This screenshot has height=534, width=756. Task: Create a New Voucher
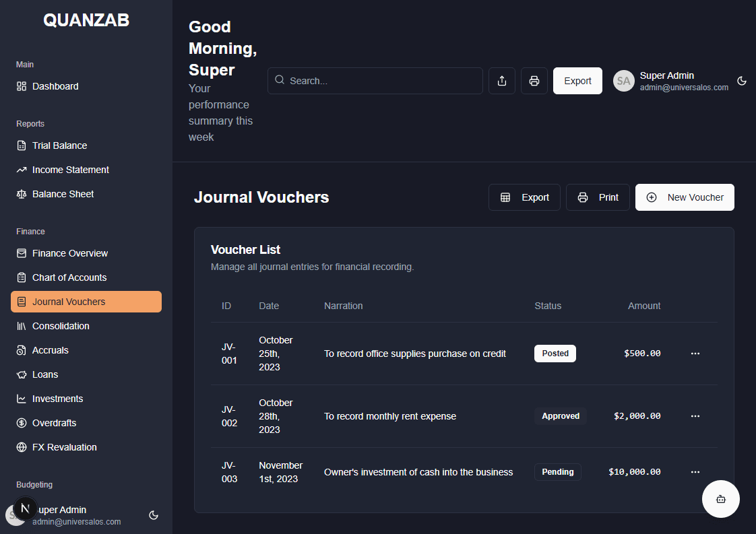tap(685, 197)
